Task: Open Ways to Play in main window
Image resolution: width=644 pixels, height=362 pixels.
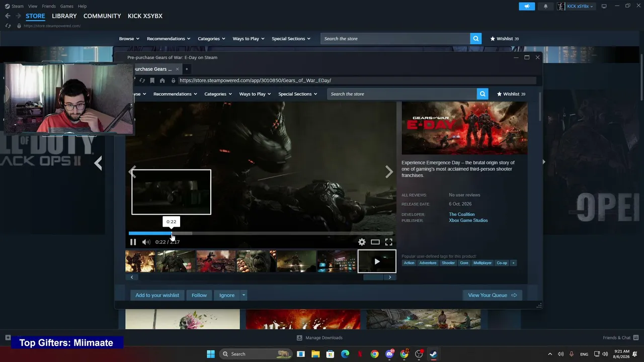Action: [249, 39]
